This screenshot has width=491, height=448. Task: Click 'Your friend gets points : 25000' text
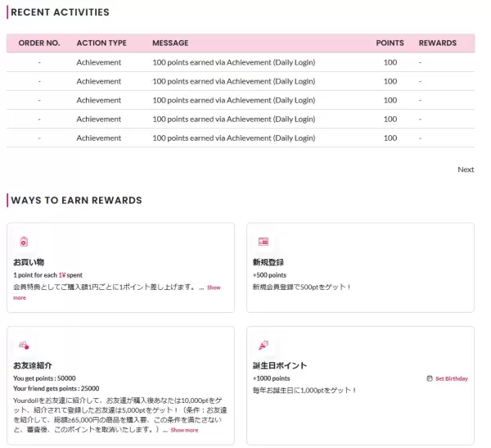point(56,388)
